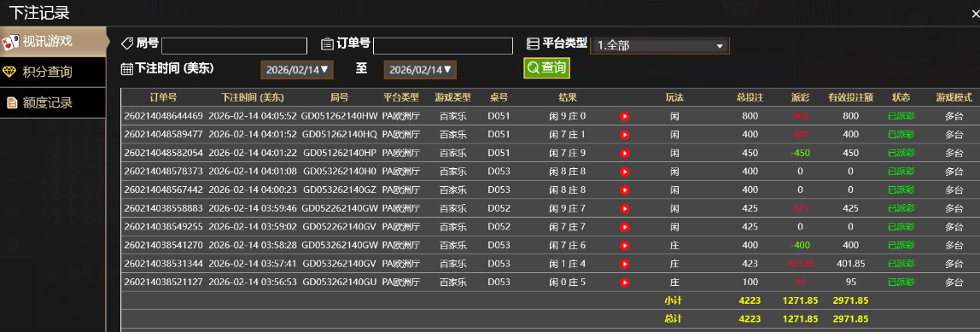This screenshot has height=332, width=980.
Task: Close the 下注记录 window
Action: [976, 13]
